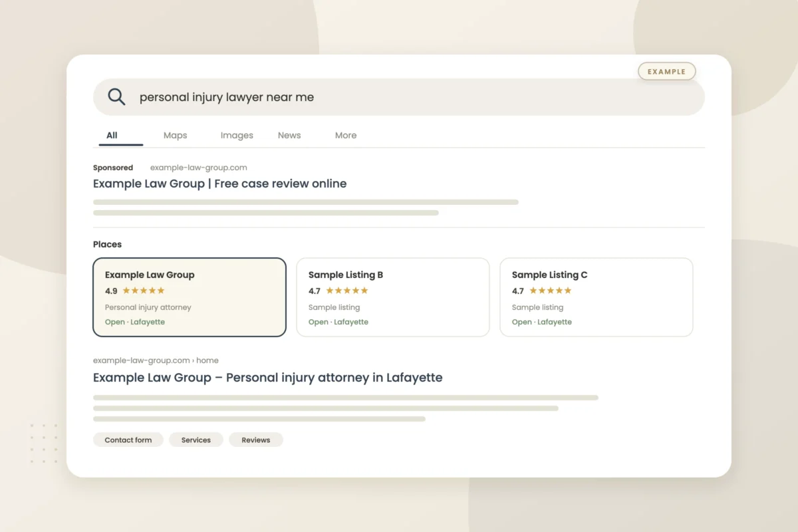Click Open · Lafayette in Example Law Group card

[135, 322]
